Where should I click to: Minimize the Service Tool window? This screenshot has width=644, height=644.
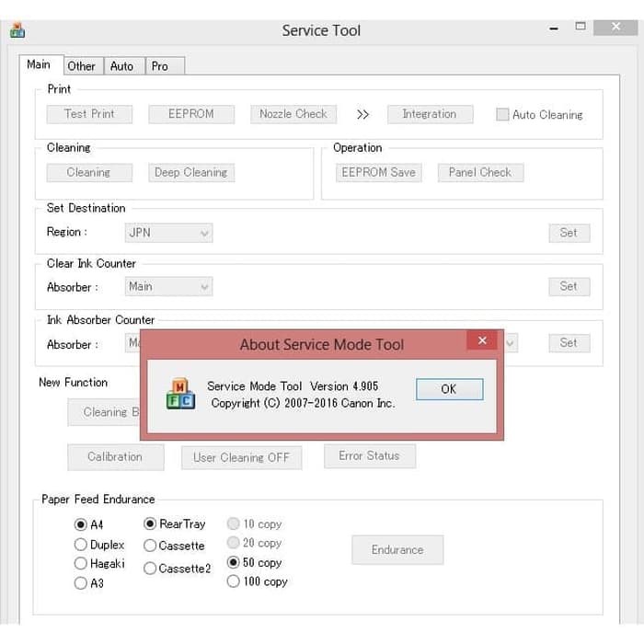tap(554, 29)
